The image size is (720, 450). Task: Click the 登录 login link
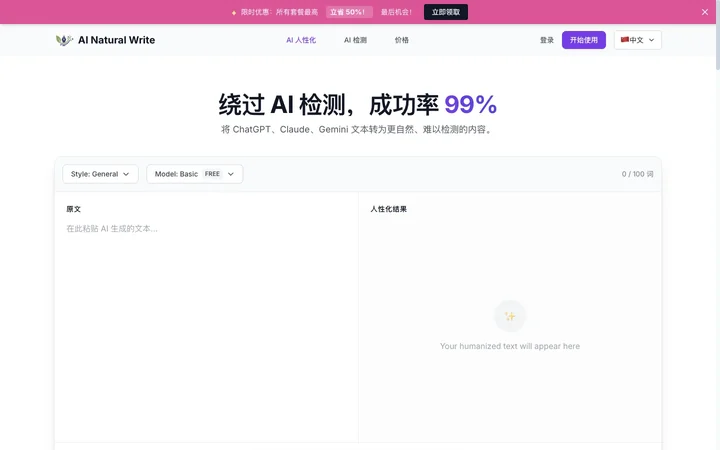(x=546, y=40)
